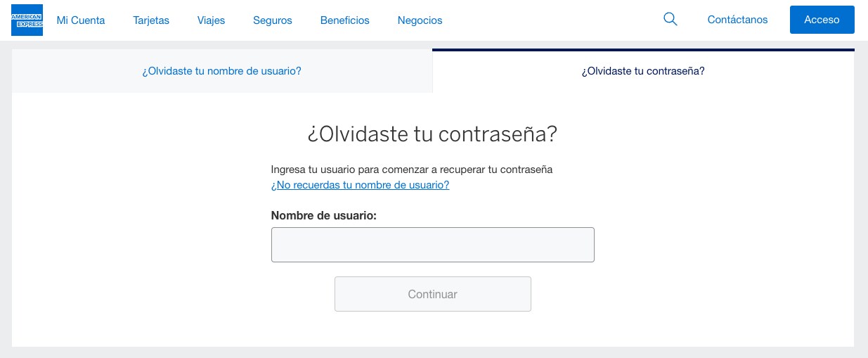Viewport: 868px width, 358px height.
Task: Click the Contáctanos link
Action: point(737,20)
